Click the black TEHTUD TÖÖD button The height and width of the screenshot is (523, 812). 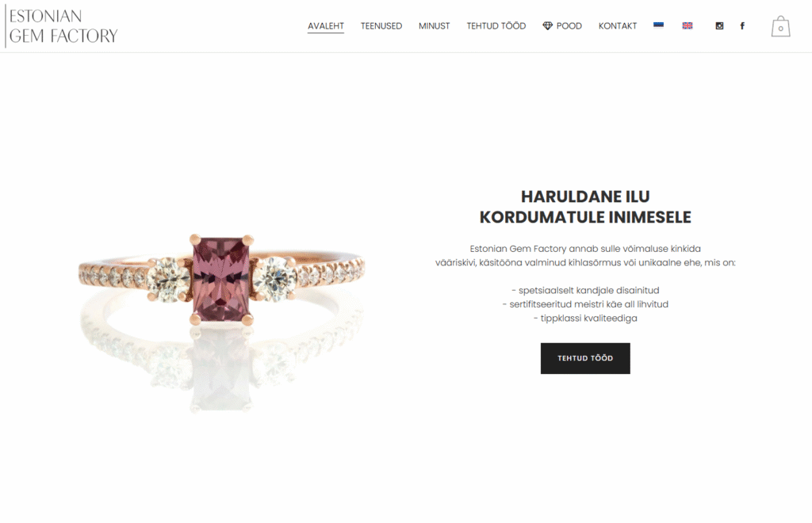[585, 358]
